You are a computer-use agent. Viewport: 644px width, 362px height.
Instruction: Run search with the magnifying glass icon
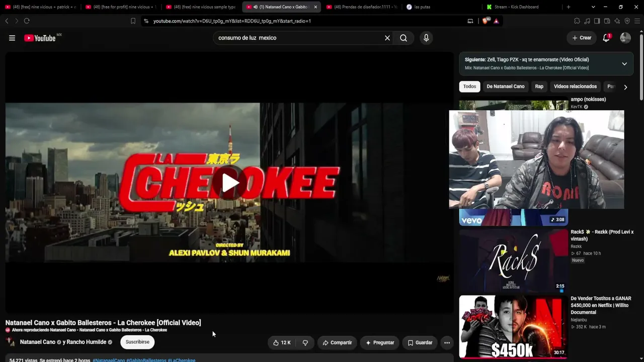pos(404,38)
